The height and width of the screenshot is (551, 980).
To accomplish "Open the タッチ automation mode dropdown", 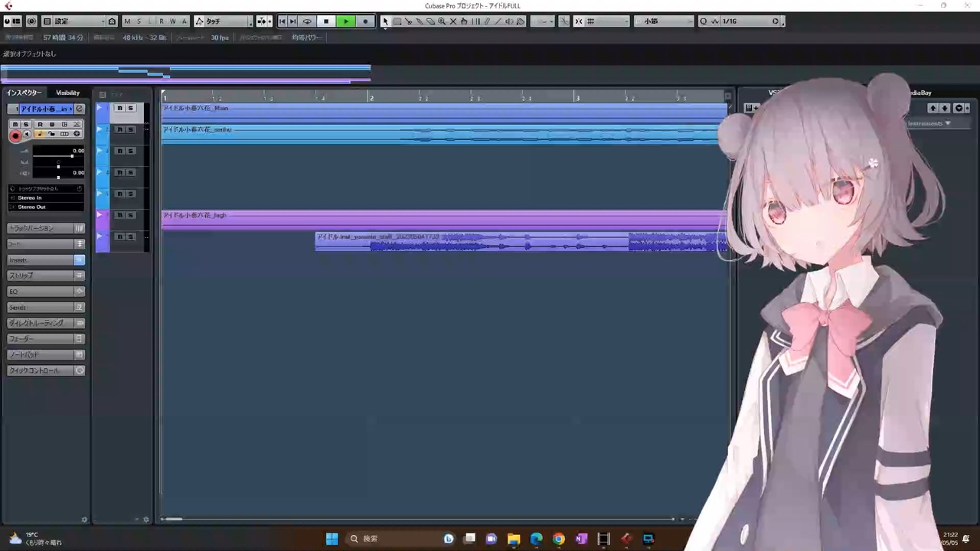I will (223, 21).
